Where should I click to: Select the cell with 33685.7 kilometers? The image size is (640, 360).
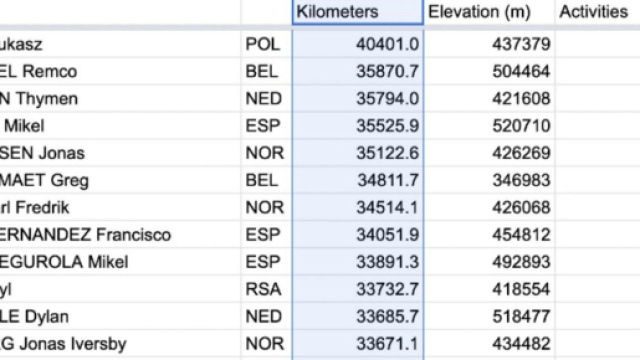pos(358,317)
